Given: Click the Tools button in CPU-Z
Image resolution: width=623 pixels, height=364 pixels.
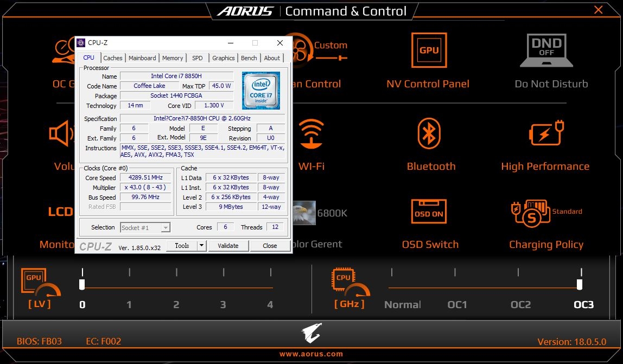Looking at the screenshot, I should pos(182,246).
